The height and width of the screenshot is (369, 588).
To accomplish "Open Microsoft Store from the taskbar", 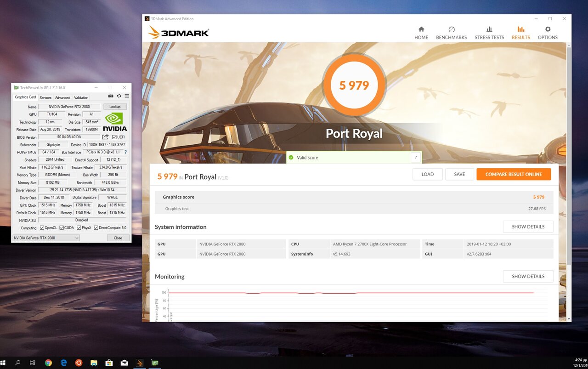I will tap(109, 363).
